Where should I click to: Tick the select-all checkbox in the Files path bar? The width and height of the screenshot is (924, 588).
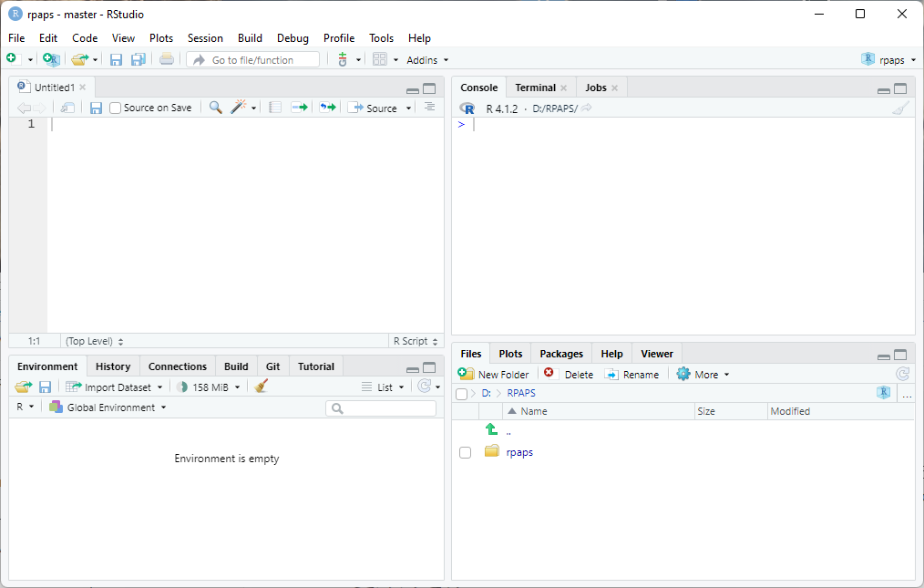(x=461, y=394)
